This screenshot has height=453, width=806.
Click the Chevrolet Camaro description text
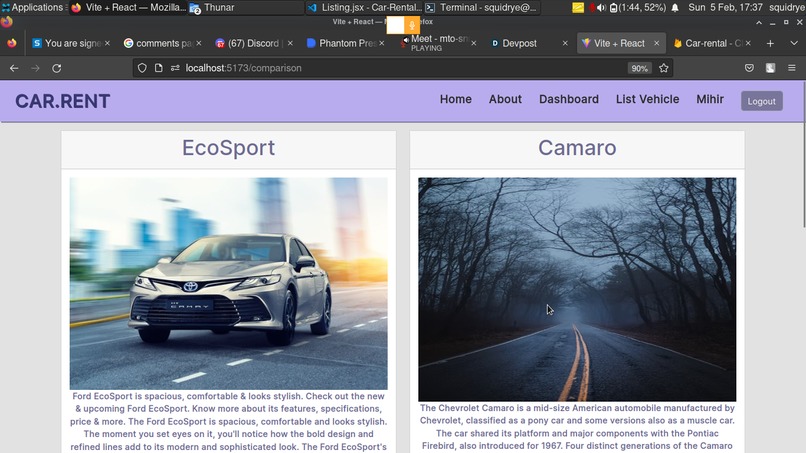click(577, 427)
